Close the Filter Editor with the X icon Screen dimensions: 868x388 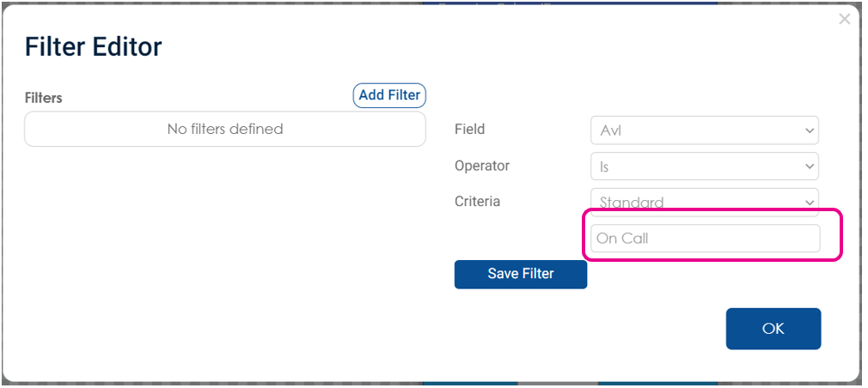844,20
